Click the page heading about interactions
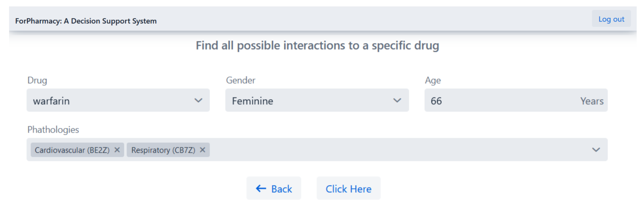The height and width of the screenshot is (209, 644). [317, 46]
